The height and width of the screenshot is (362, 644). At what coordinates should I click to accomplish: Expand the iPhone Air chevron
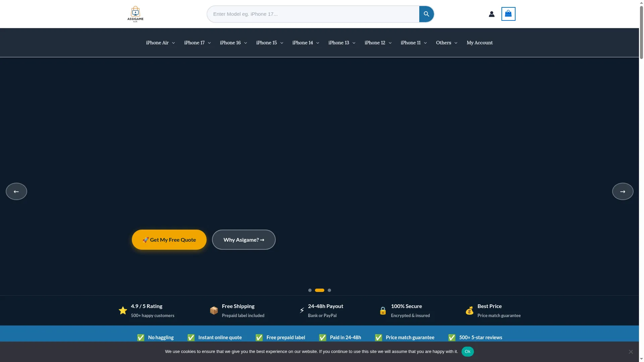[173, 43]
